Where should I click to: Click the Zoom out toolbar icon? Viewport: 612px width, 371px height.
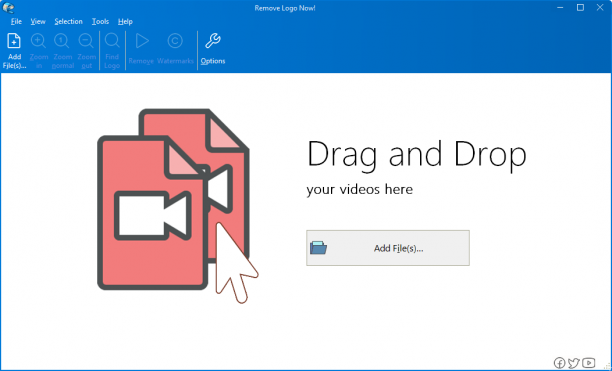click(86, 41)
